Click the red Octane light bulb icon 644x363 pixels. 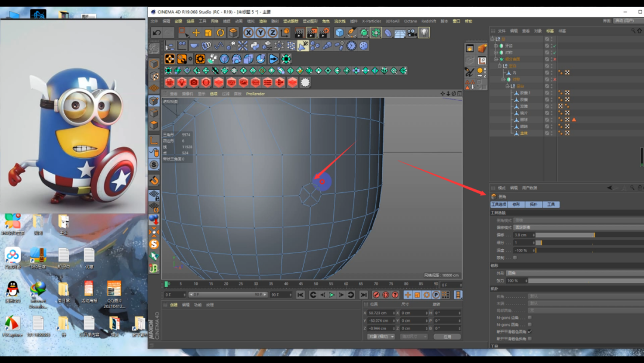click(x=181, y=82)
